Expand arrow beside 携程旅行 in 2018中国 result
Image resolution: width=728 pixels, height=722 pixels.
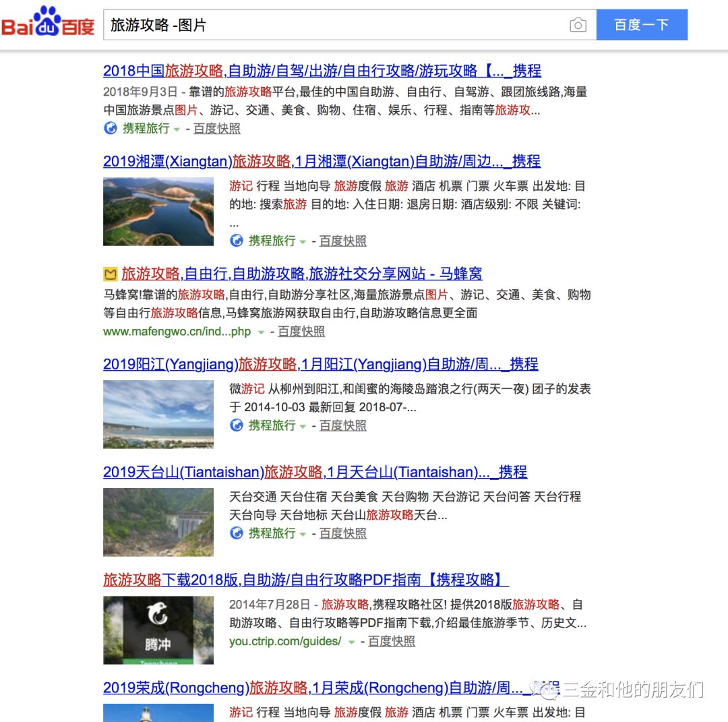click(177, 129)
